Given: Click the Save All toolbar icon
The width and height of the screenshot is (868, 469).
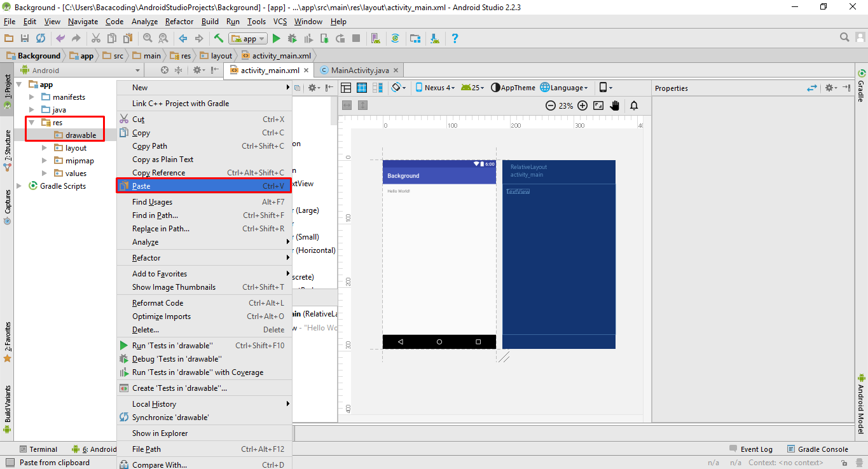Looking at the screenshot, I should (24, 39).
